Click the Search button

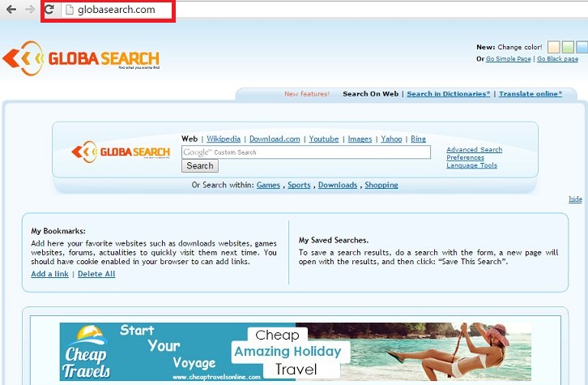200,166
